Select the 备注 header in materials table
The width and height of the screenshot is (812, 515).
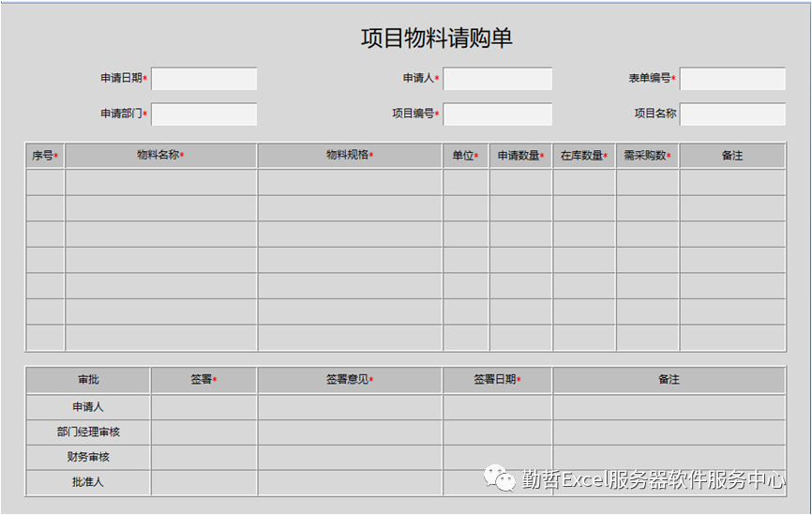click(732, 156)
